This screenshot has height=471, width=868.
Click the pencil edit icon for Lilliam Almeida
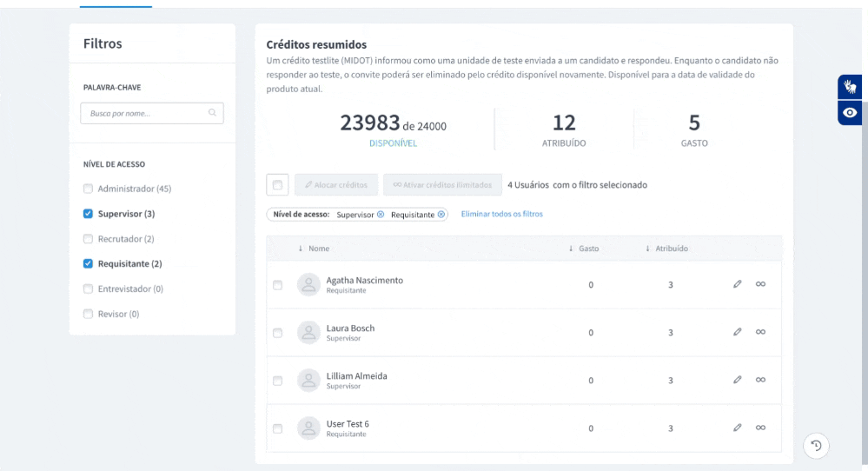coord(737,380)
